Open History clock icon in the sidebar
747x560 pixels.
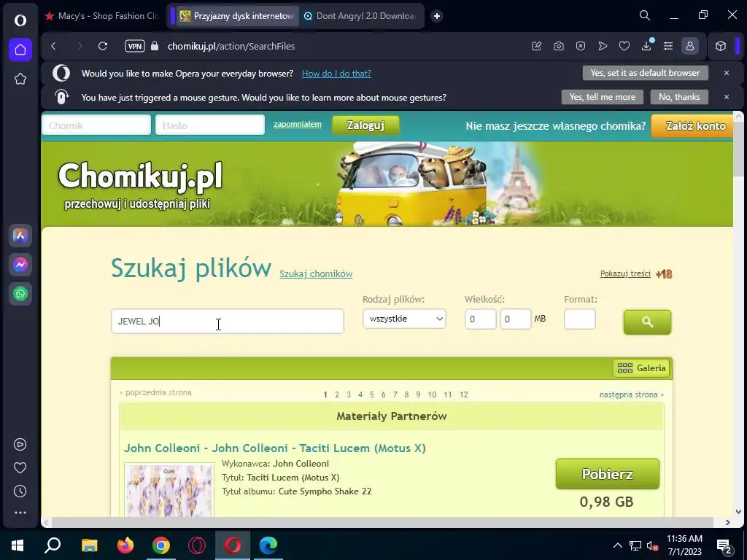[20, 491]
